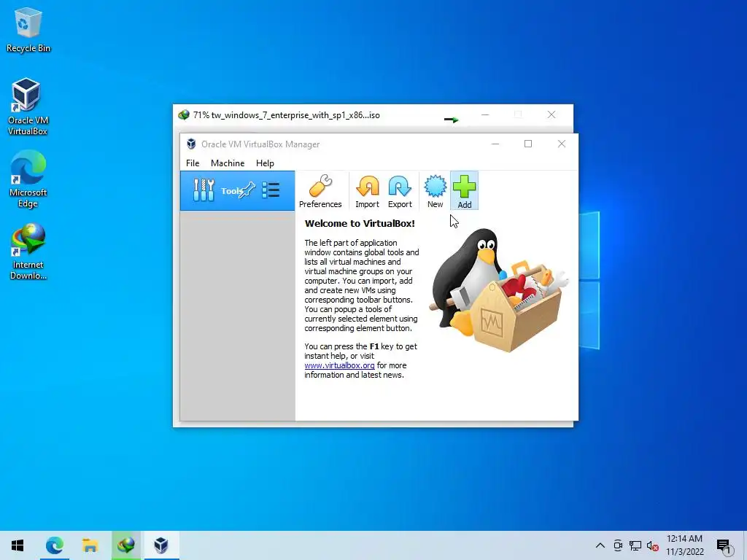Minimize the 71% download progress window
Image resolution: width=747 pixels, height=560 pixels.
485,114
